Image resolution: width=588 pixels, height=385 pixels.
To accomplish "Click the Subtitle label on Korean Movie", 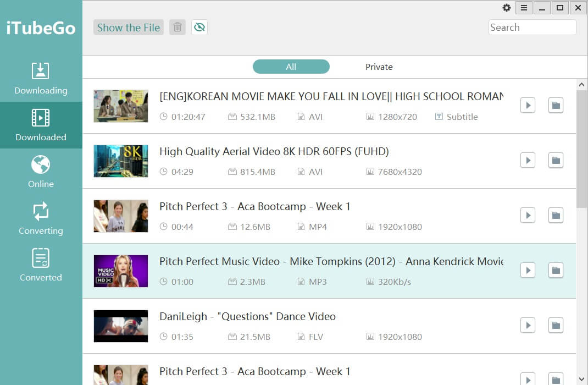I will (462, 117).
